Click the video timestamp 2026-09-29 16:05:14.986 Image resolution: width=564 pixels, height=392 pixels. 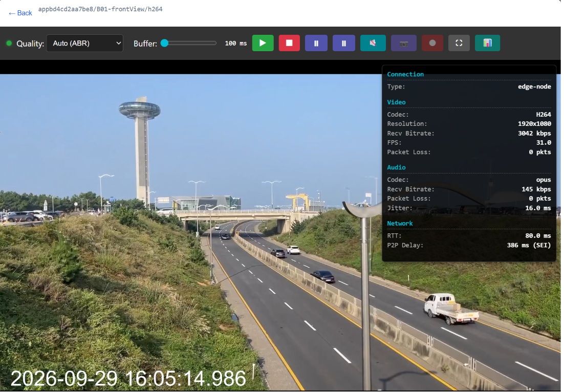pos(128,378)
